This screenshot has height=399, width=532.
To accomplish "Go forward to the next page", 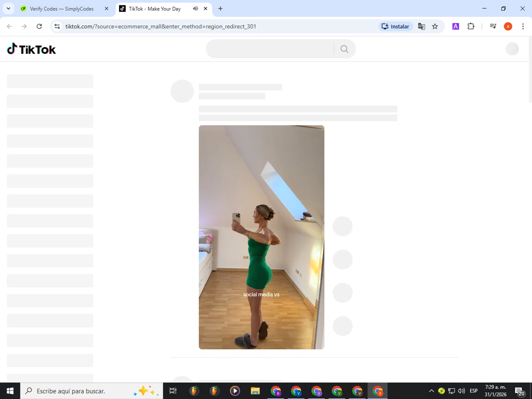I will pos(24,26).
